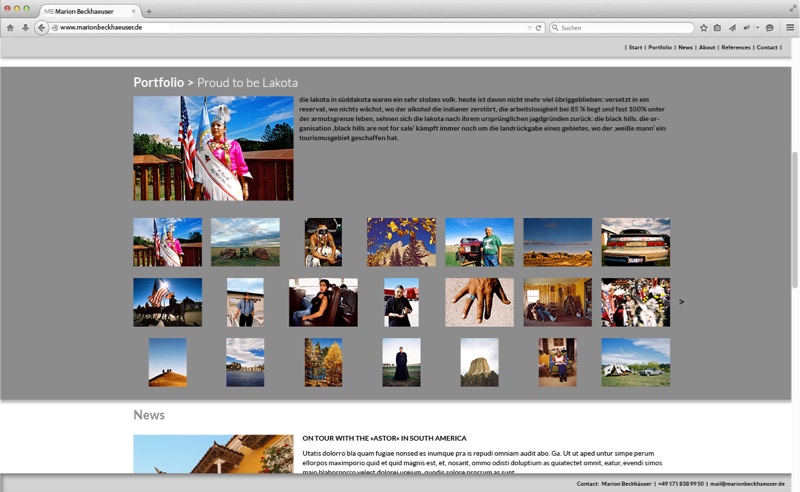
Task: Open the chat bubble icon in toolbar
Action: click(x=769, y=28)
